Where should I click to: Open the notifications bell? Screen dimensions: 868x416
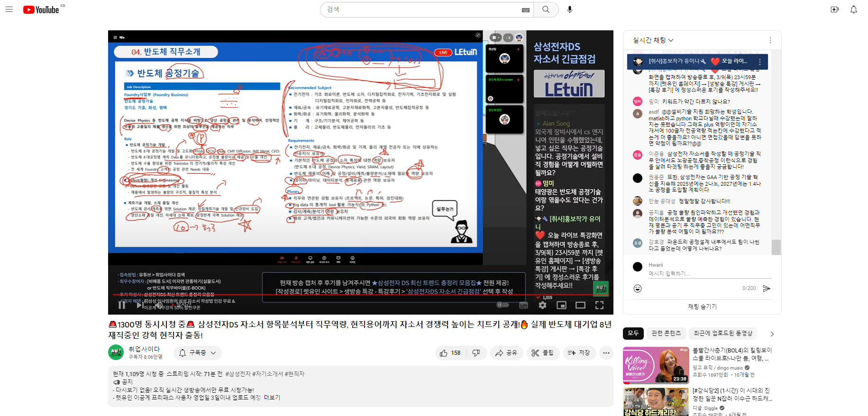pos(853,9)
